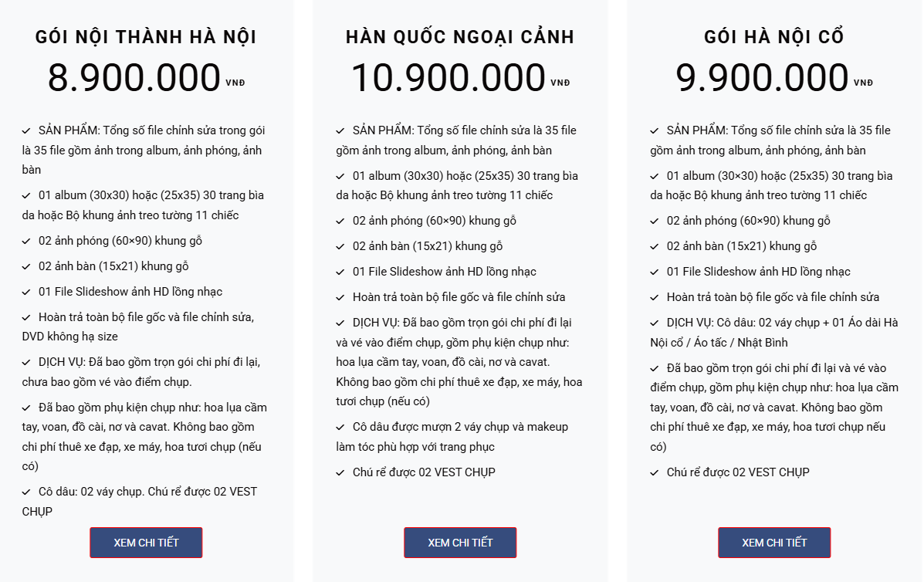Image resolution: width=924 pixels, height=582 pixels.
Task: Click checkmark beside 'DVD không hạ size' item
Action: tap(26, 317)
